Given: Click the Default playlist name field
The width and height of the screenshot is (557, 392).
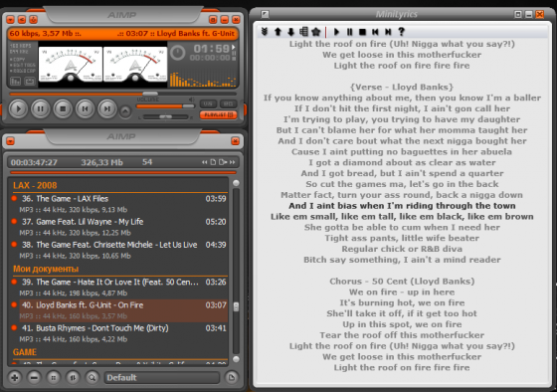Looking at the screenshot, I should pos(161,377).
